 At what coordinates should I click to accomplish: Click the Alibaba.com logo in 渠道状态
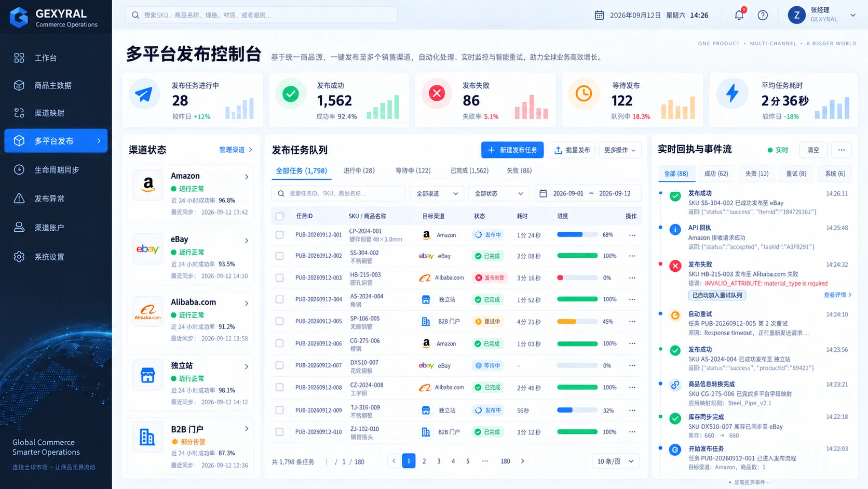tap(148, 312)
